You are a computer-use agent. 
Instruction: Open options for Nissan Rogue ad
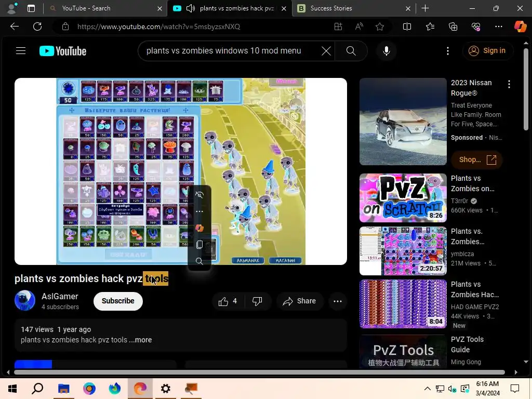[509, 84]
